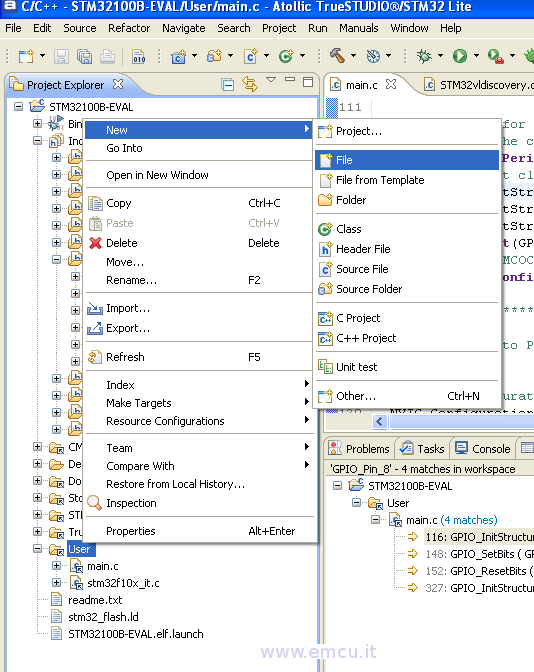Open the File menu

pyautogui.click(x=13, y=28)
